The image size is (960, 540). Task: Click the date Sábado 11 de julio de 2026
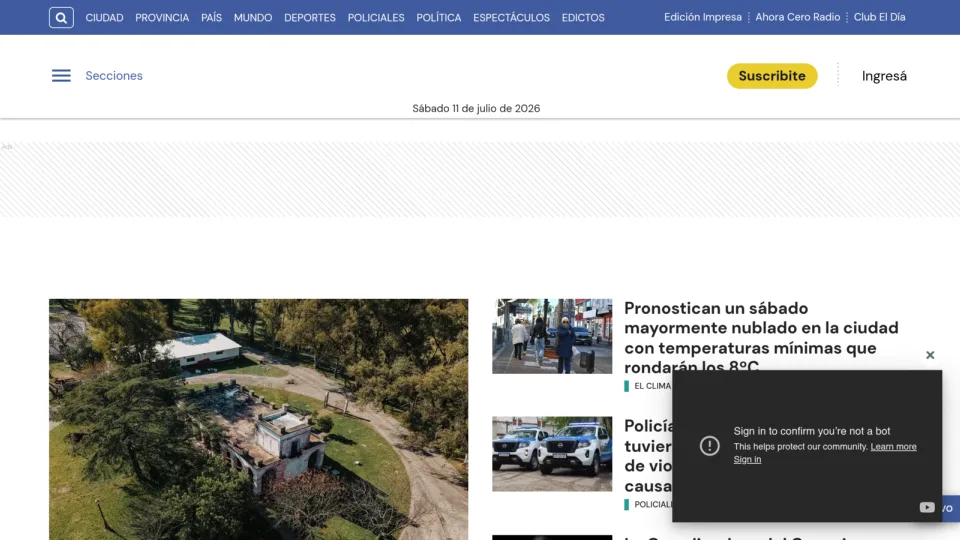click(x=476, y=108)
